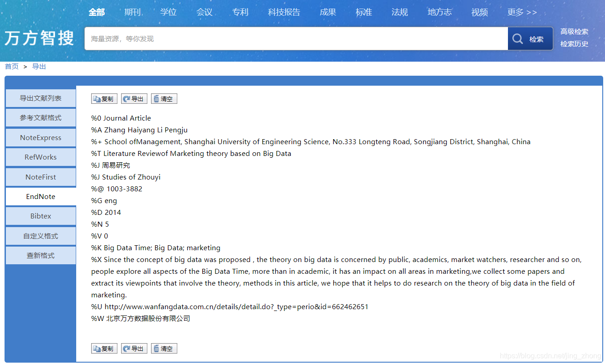Click the 万方智搜 logo
This screenshot has width=605, height=364.
pos(39,38)
